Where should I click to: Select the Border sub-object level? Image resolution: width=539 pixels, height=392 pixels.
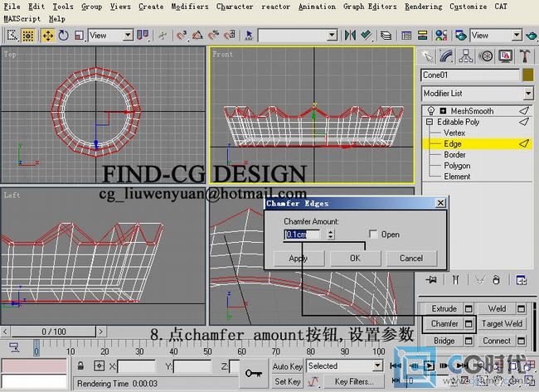point(454,155)
